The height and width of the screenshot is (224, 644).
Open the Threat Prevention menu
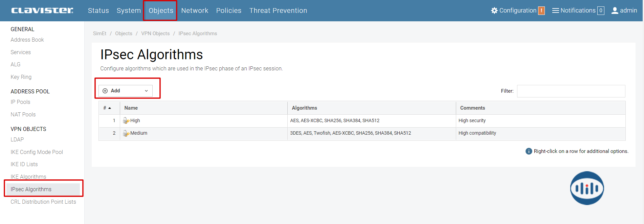278,10
